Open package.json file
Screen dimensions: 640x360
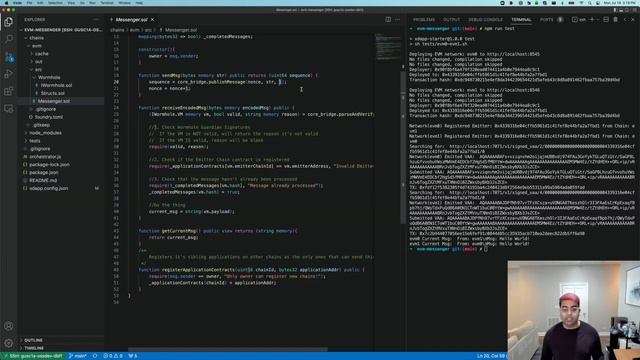pos(43,173)
